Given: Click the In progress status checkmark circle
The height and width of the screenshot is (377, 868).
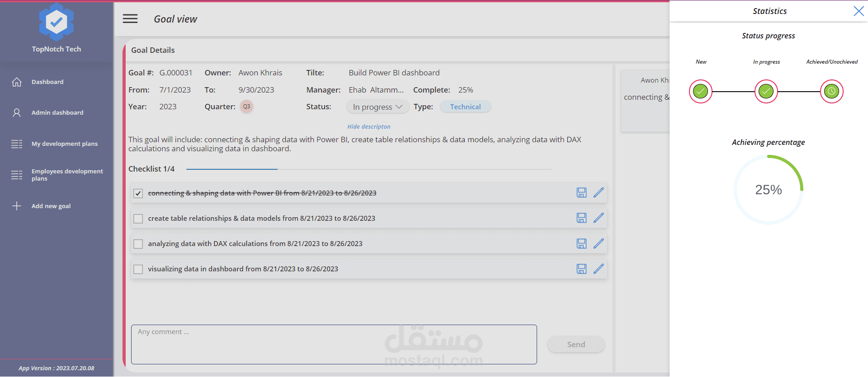Looking at the screenshot, I should pos(766,91).
